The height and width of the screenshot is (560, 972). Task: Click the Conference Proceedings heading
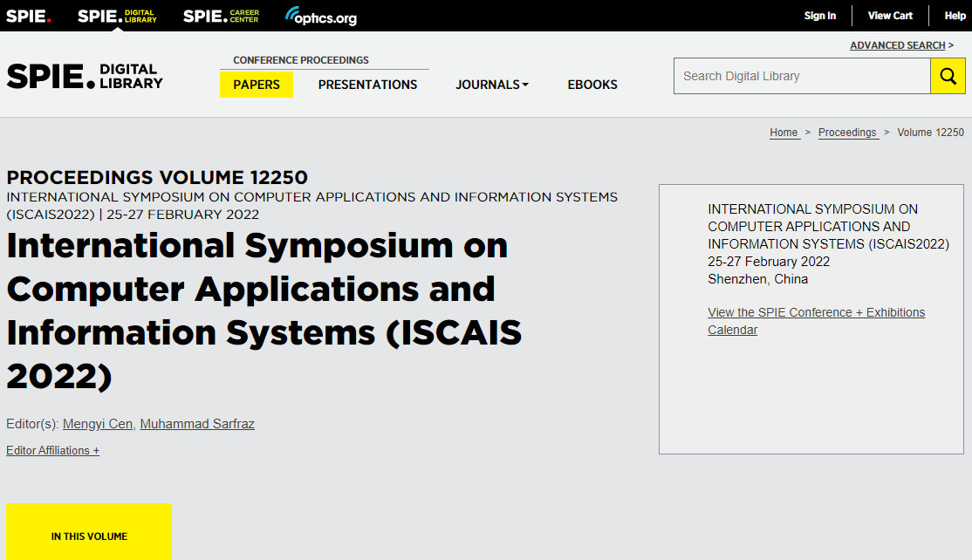point(301,60)
